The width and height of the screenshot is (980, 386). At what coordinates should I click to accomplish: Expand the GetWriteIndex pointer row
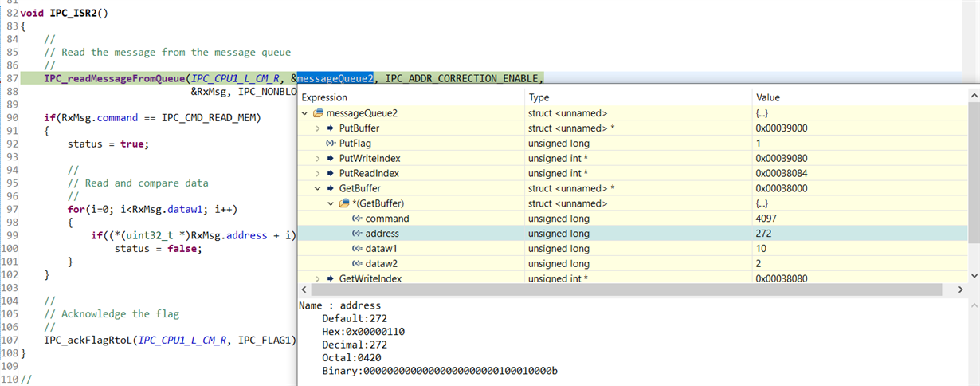click(318, 278)
